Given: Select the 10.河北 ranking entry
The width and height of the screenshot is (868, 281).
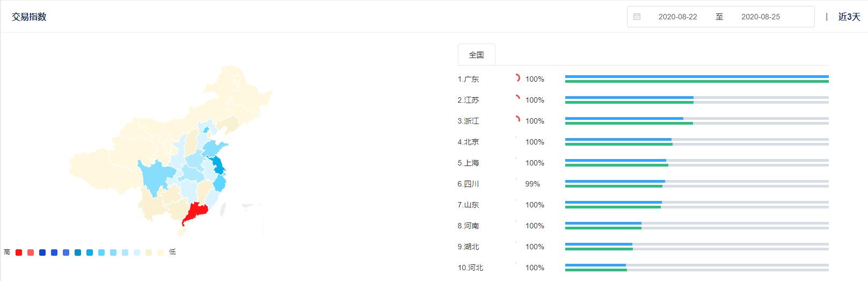Looking at the screenshot, I should pos(470,268).
